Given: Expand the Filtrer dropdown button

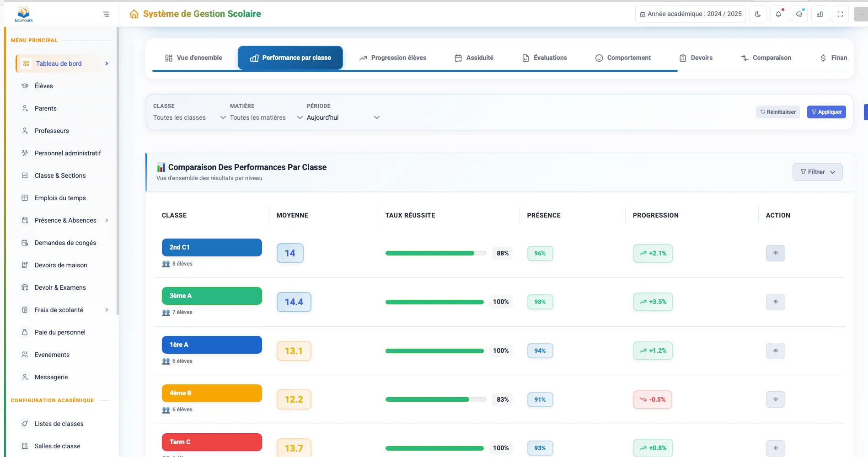Looking at the screenshot, I should point(817,172).
